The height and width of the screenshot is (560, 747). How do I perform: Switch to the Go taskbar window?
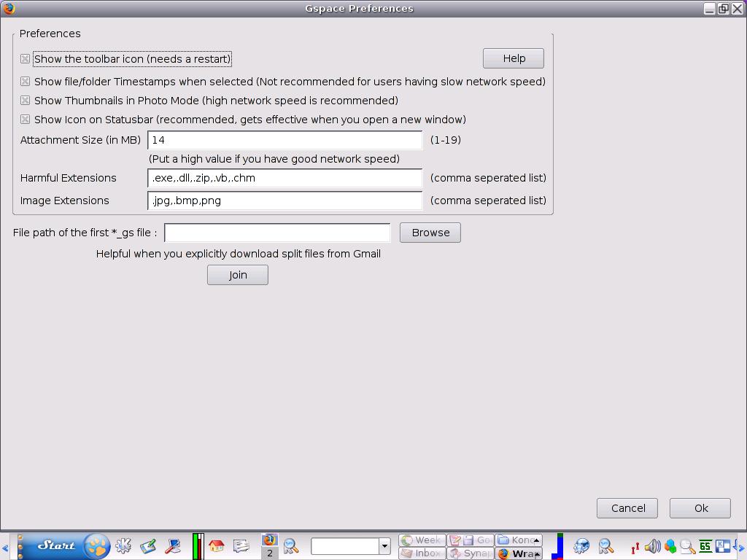(x=471, y=540)
